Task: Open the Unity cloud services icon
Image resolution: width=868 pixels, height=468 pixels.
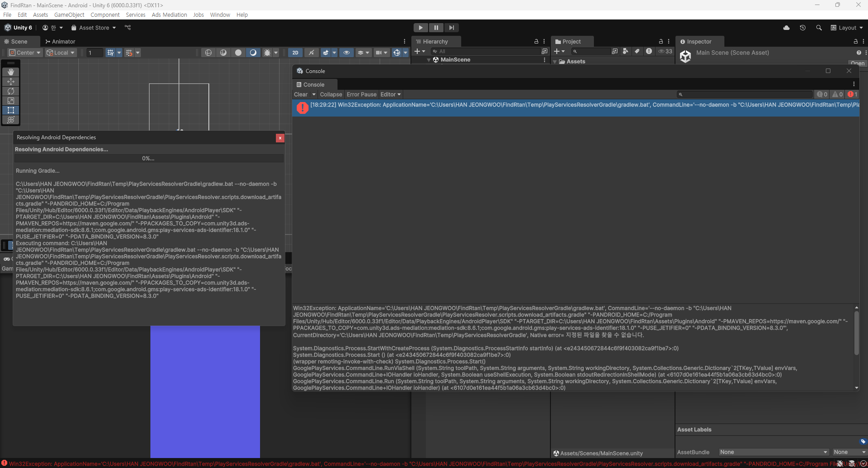Action: click(x=786, y=28)
